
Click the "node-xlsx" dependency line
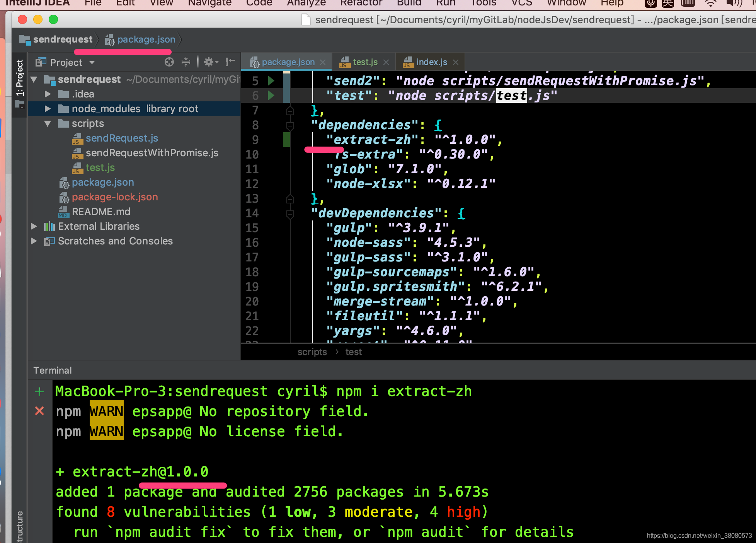click(410, 184)
